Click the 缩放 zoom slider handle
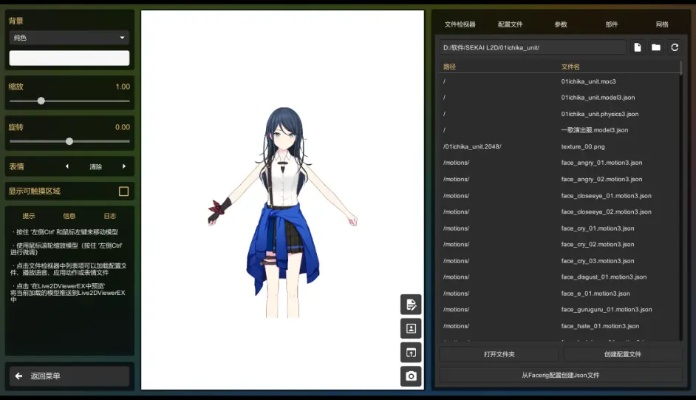The width and height of the screenshot is (696, 400). 41,101
